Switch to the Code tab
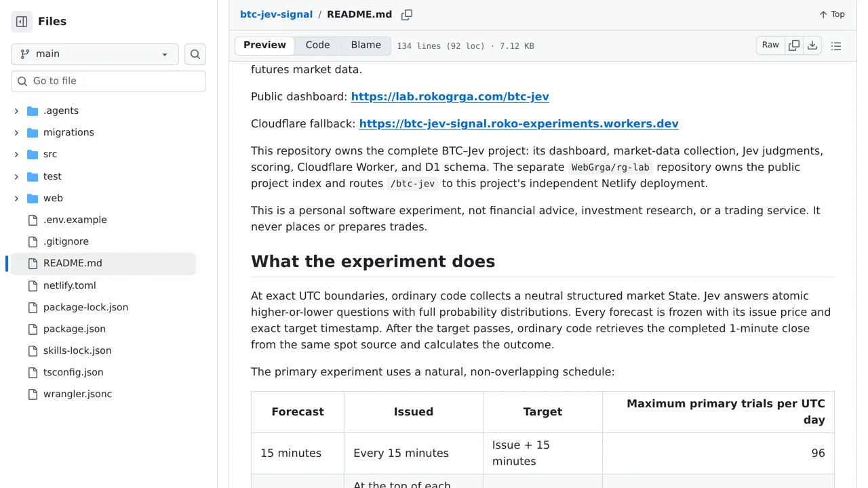This screenshot has height=488, width=868. pyautogui.click(x=317, y=45)
